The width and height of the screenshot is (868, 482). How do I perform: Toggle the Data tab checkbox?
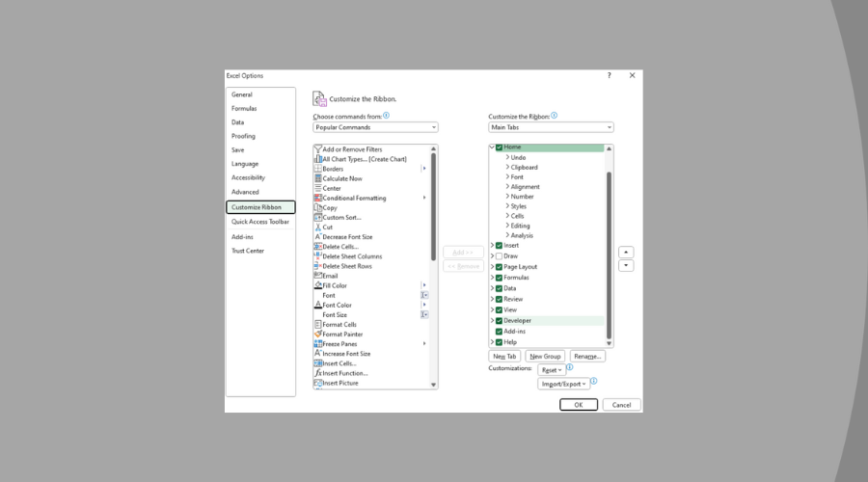(x=499, y=288)
